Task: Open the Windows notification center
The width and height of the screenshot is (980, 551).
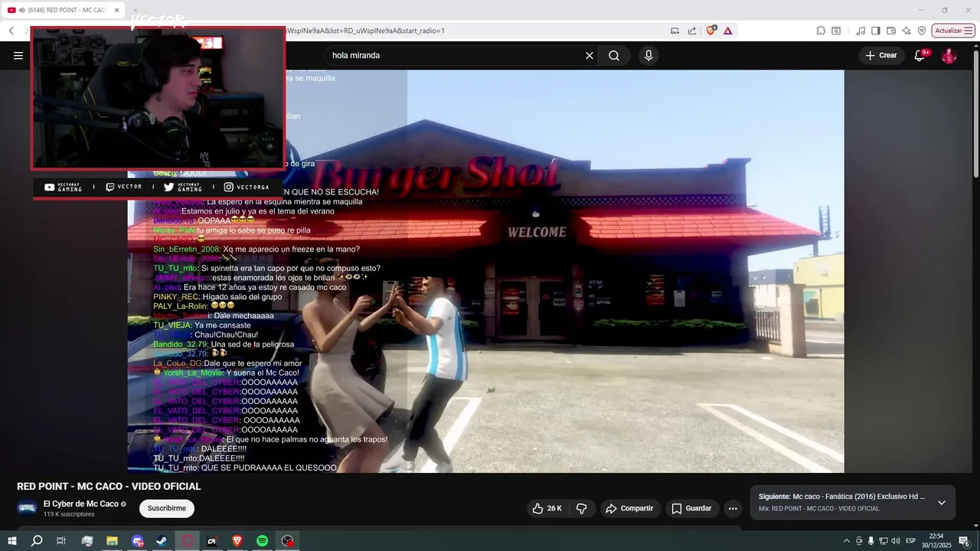Action: [x=964, y=541]
